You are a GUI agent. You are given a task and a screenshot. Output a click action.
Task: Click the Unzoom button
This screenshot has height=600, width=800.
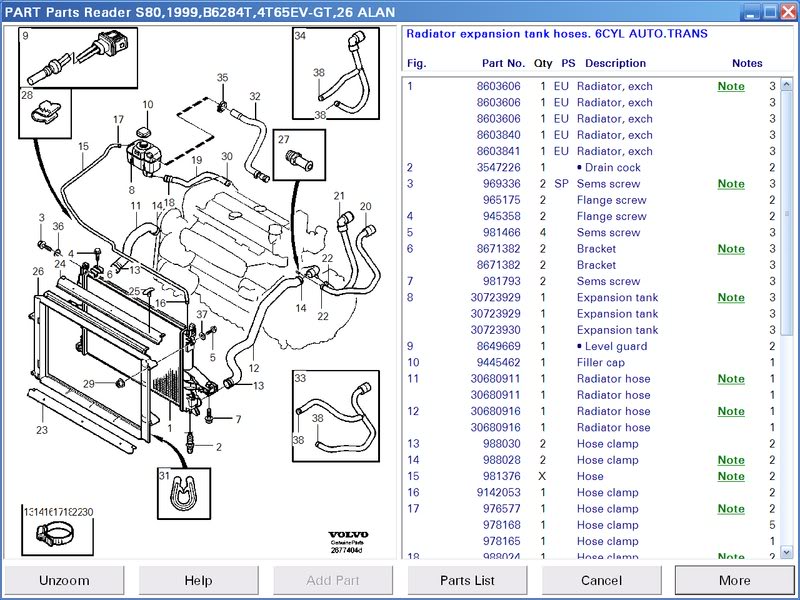tap(64, 580)
